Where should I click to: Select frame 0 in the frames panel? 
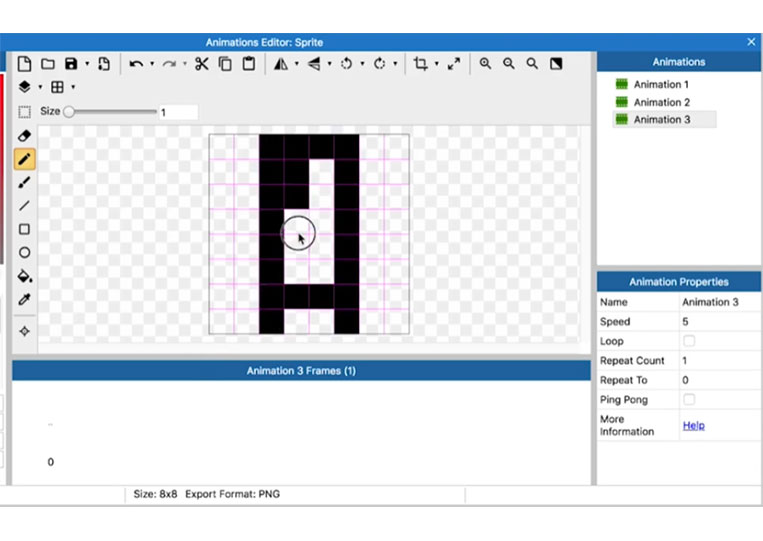(x=51, y=462)
